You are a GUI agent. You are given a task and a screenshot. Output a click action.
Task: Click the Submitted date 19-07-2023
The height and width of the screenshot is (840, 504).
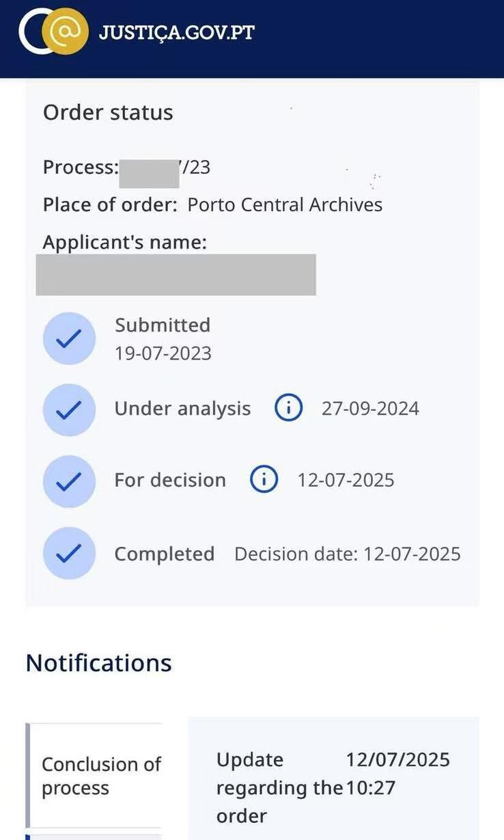pos(163,353)
